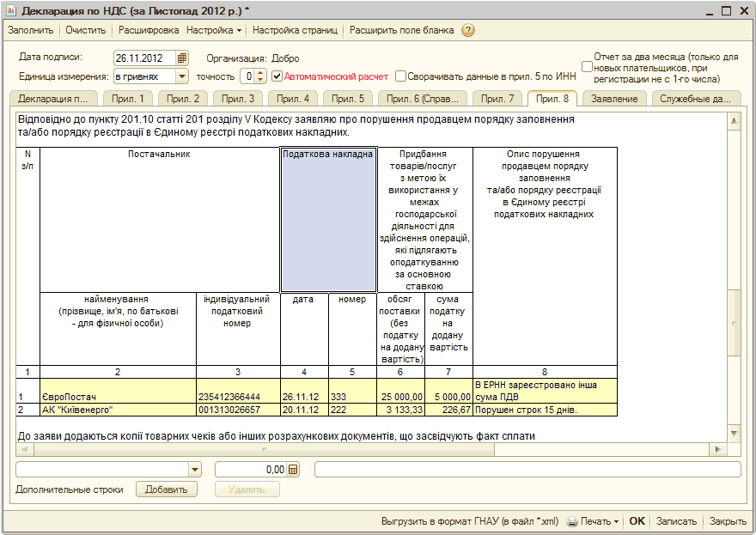756x535 pixels.
Task: Click the 226,67 tax cell
Action: click(x=448, y=410)
